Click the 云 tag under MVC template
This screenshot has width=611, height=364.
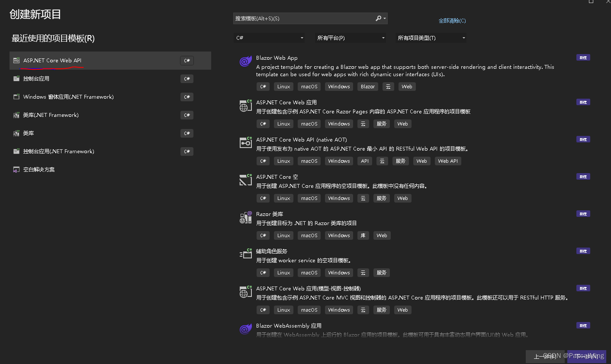[363, 310]
